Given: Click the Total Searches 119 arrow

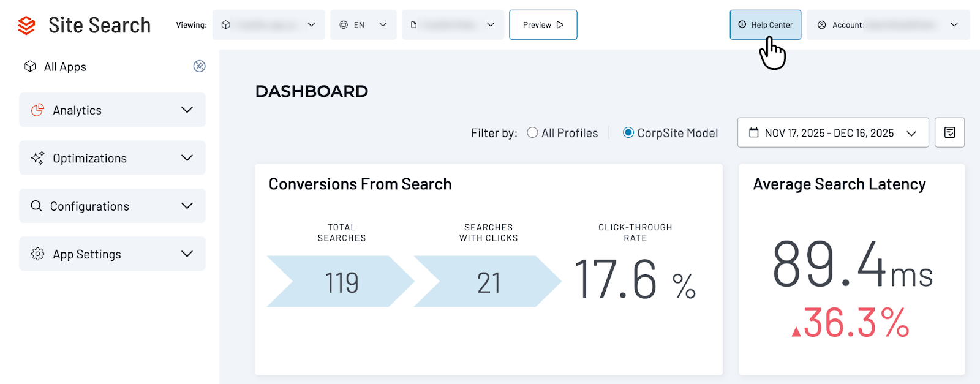Looking at the screenshot, I should pos(341,281).
